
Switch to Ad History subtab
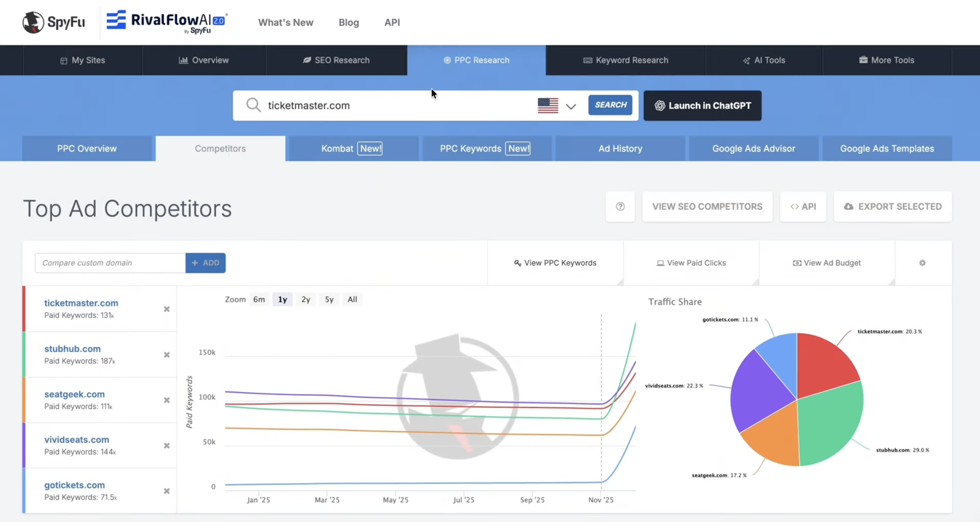[x=620, y=148]
